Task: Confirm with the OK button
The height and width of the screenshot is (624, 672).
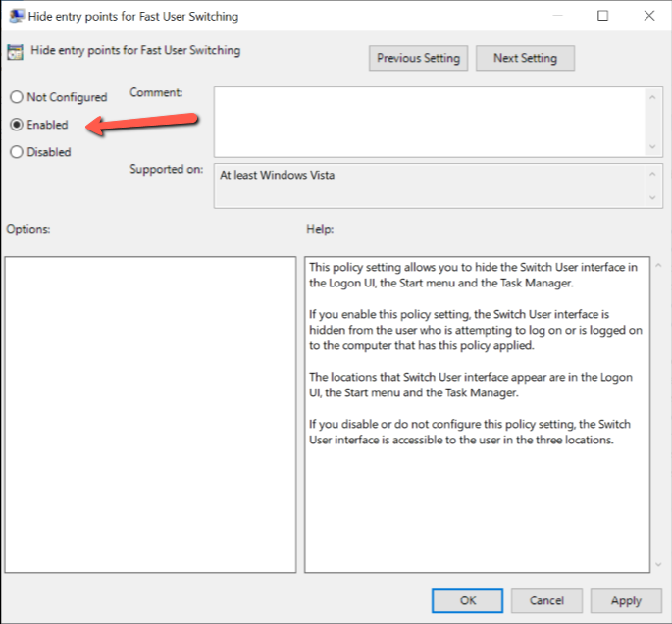Action: coord(467,600)
